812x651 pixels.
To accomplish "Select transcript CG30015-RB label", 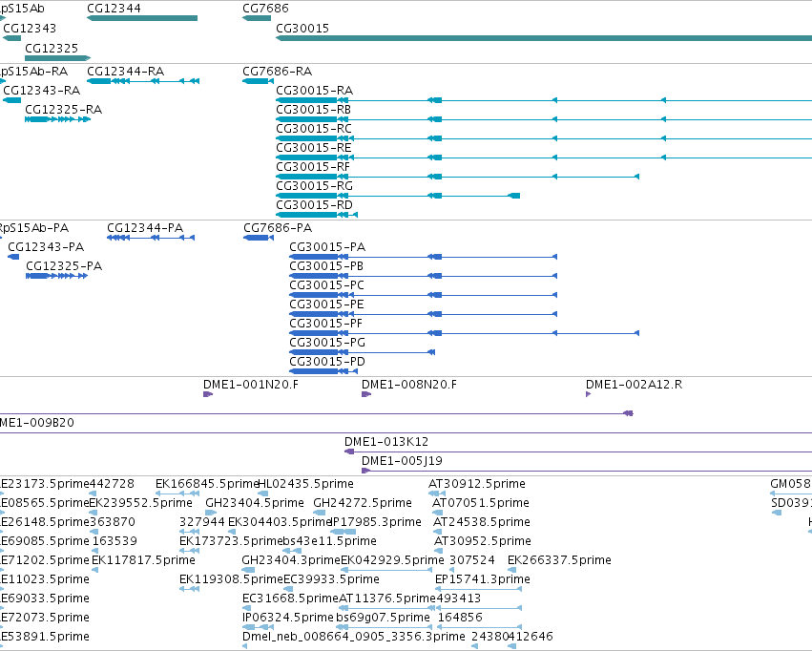I will [313, 110].
